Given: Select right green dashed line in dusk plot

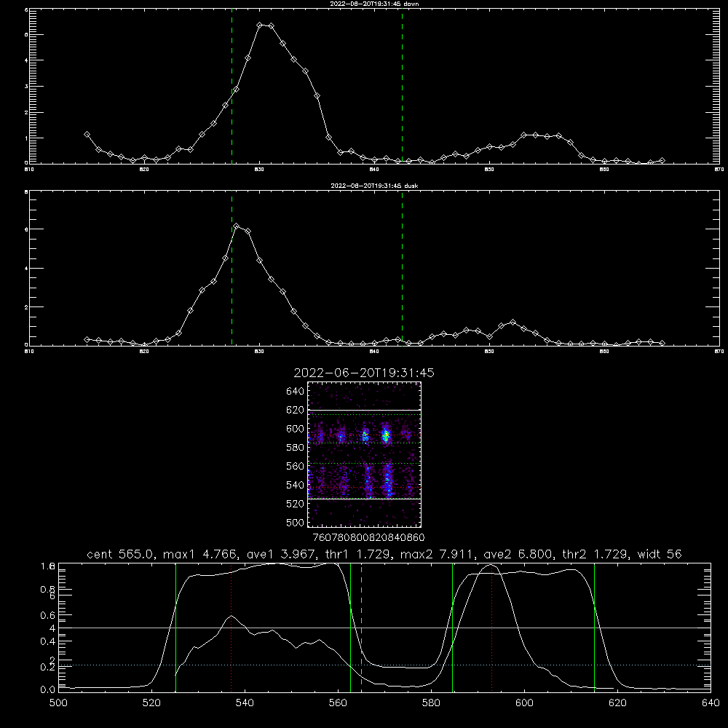Looking at the screenshot, I should [x=402, y=269].
